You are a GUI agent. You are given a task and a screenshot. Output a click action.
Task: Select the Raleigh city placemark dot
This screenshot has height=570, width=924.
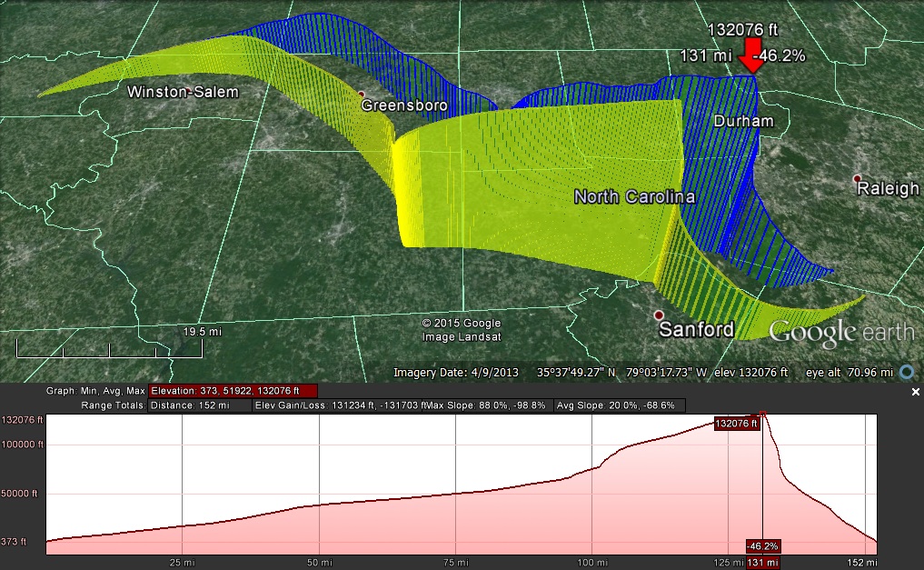857,178
